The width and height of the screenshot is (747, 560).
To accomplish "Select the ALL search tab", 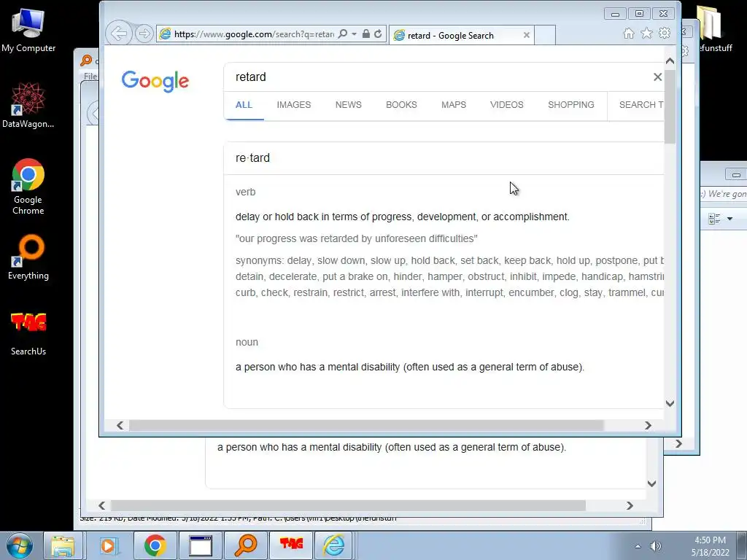I will point(244,105).
